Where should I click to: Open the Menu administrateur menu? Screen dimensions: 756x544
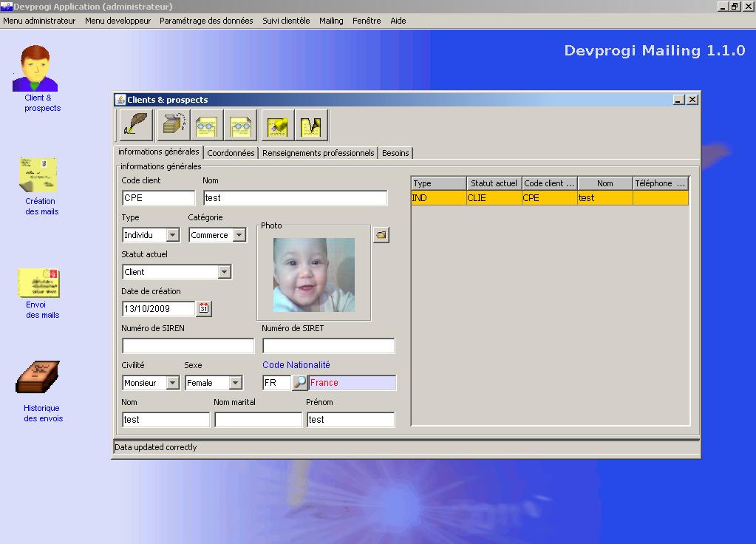(x=39, y=21)
